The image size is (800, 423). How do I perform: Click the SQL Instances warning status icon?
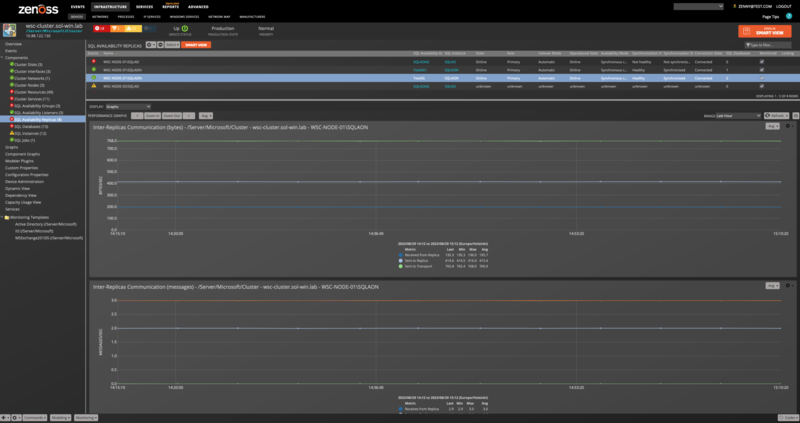(12, 133)
